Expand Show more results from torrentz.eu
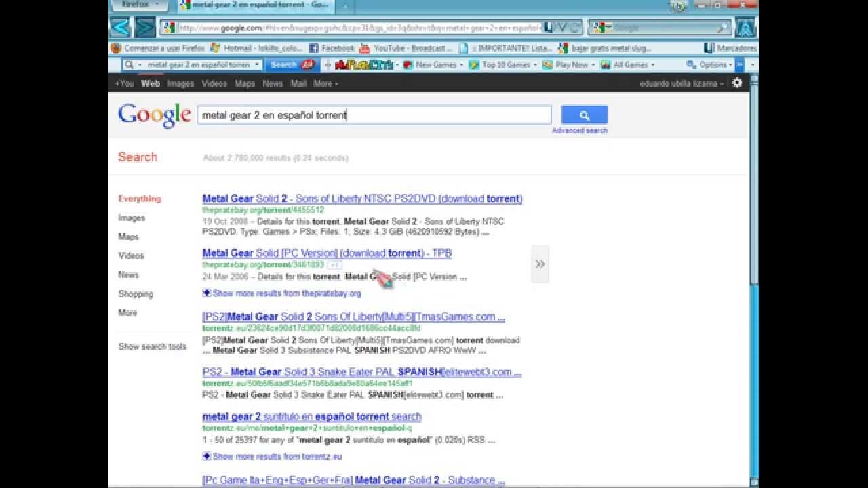This screenshot has width=868, height=488. tap(272, 456)
